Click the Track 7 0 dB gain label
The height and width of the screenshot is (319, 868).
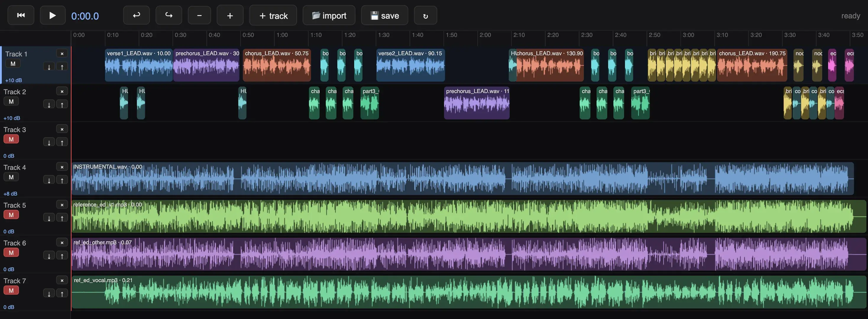(9, 307)
